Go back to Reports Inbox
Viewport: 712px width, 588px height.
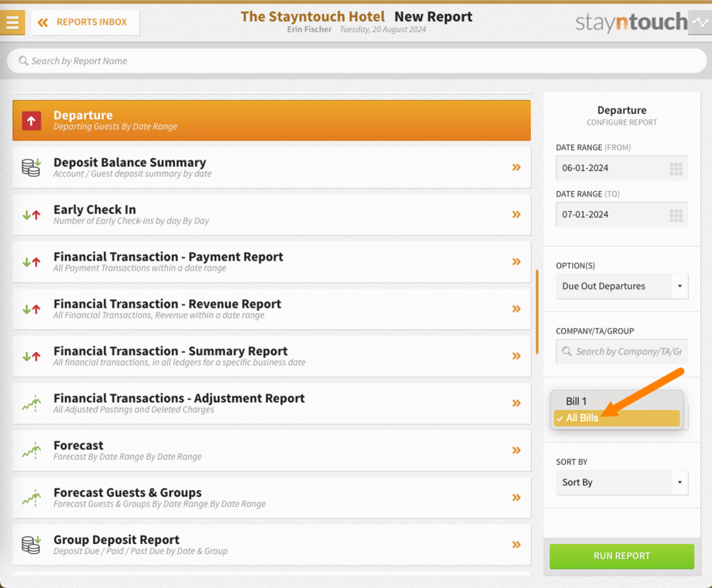[85, 22]
